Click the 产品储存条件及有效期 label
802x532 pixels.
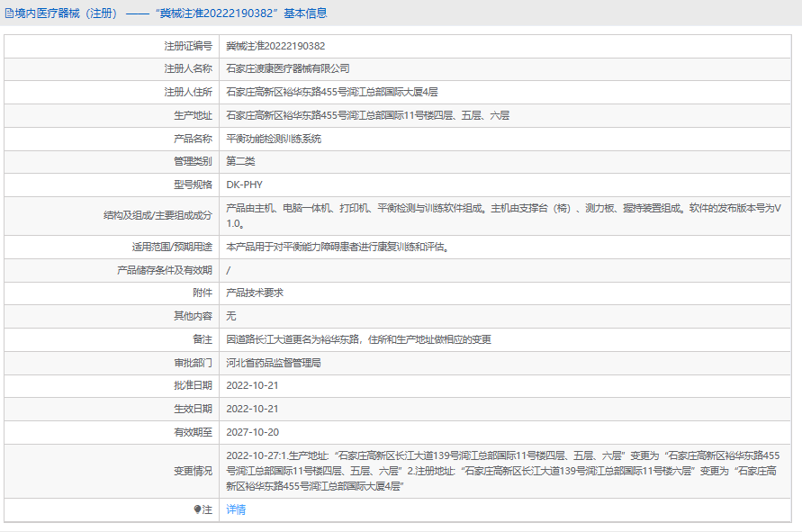pos(165,270)
